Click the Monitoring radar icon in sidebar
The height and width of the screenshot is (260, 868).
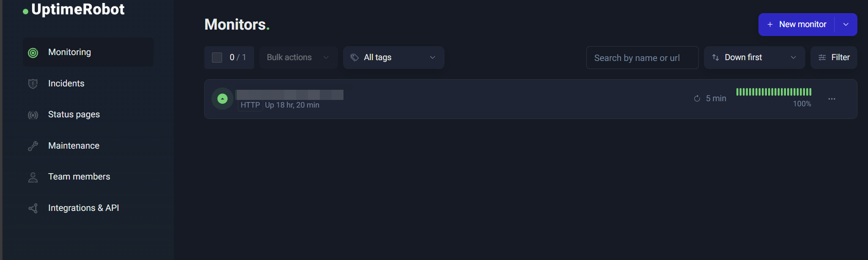pos(33,53)
